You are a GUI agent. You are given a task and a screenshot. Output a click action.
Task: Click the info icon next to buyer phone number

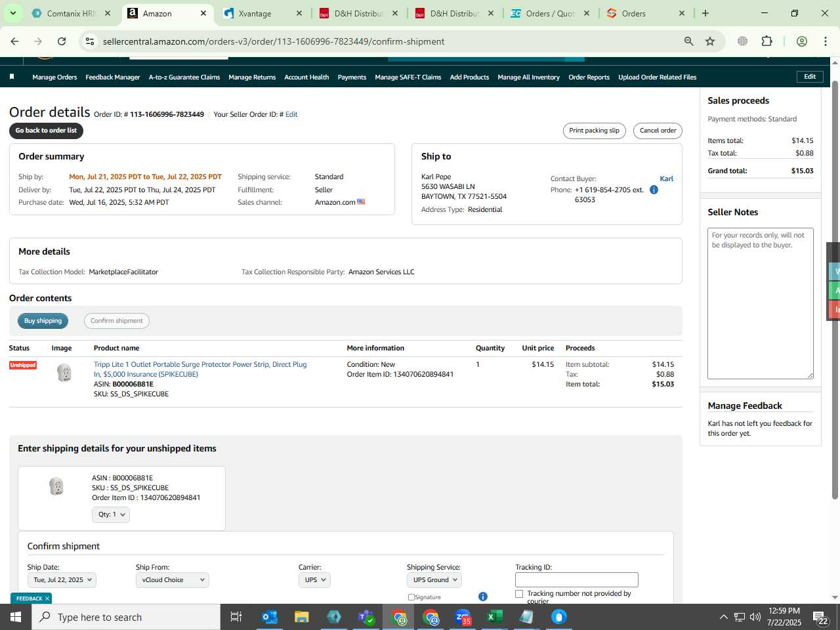(654, 190)
